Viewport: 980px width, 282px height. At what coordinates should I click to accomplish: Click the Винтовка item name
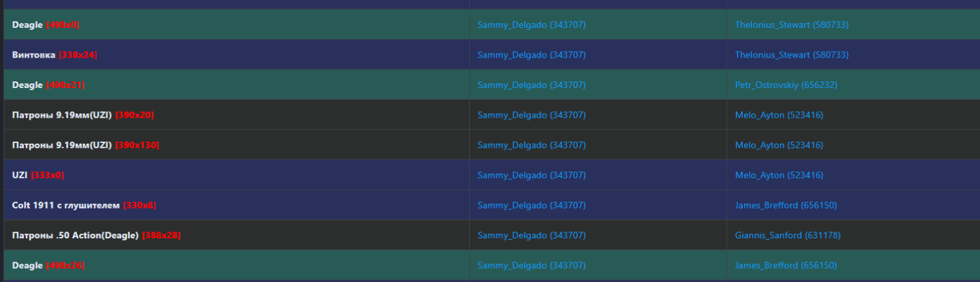point(34,55)
